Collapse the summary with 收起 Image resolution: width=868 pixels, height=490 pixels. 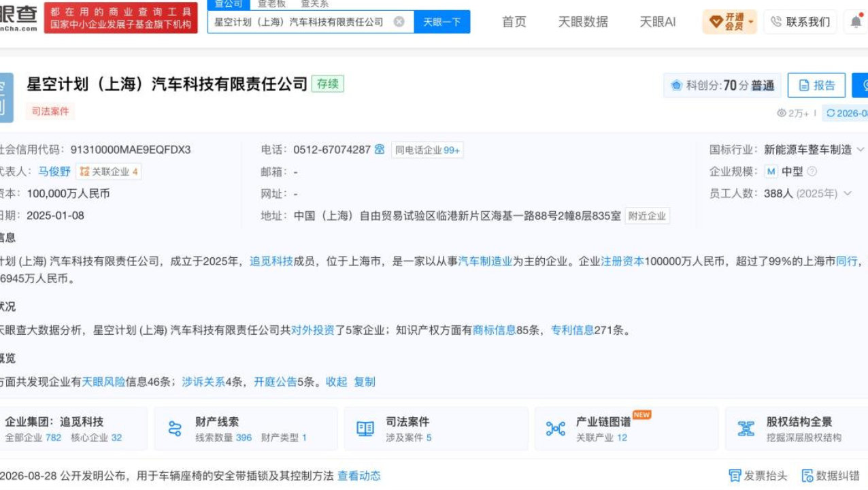(337, 382)
